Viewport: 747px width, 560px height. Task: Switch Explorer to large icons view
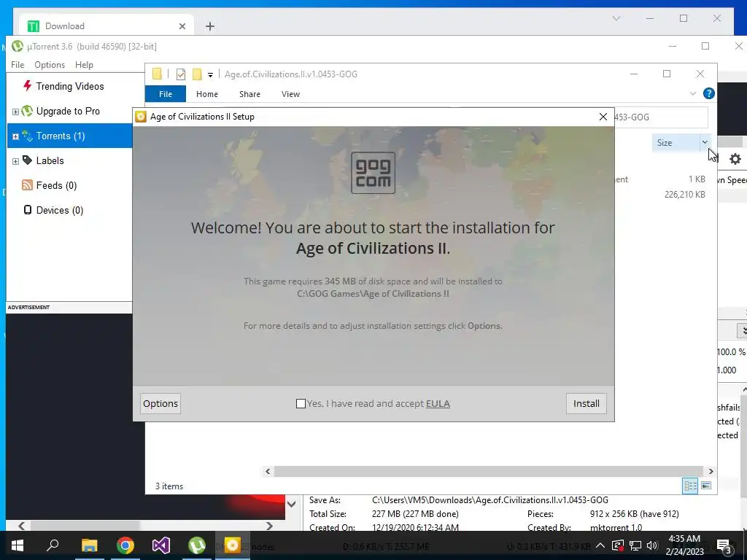pos(706,486)
